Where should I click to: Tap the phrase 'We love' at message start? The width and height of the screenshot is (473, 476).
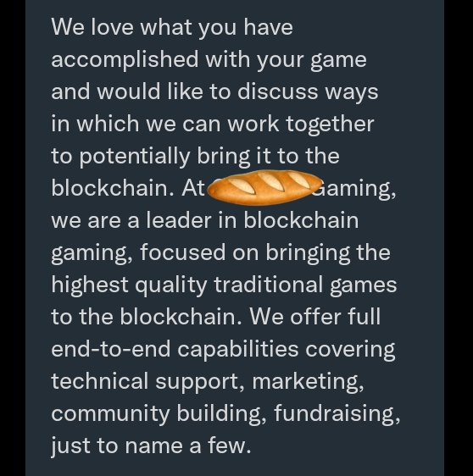[x=92, y=27]
